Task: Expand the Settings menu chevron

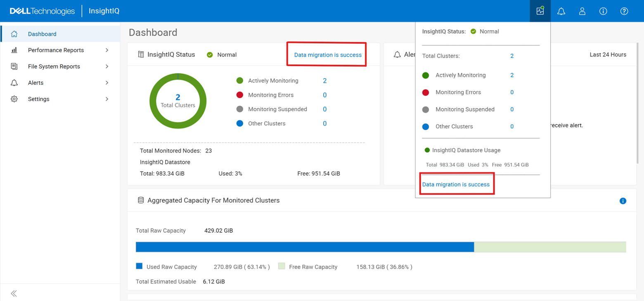Action: (x=107, y=99)
